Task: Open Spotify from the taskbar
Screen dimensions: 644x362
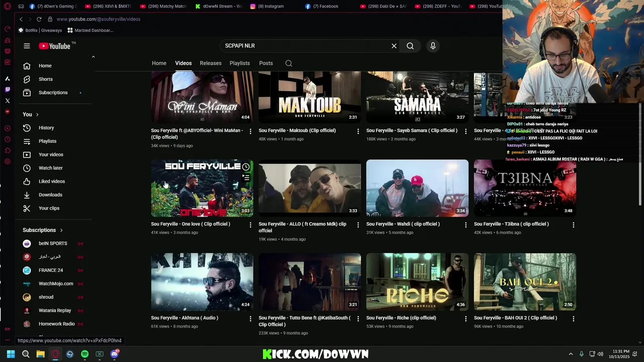Action: click(85, 354)
